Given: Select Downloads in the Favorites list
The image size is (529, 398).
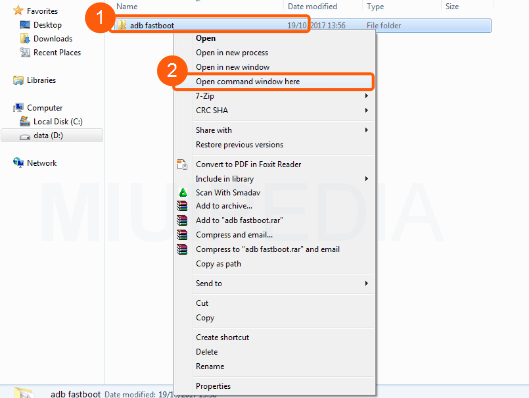Looking at the screenshot, I should (x=53, y=39).
